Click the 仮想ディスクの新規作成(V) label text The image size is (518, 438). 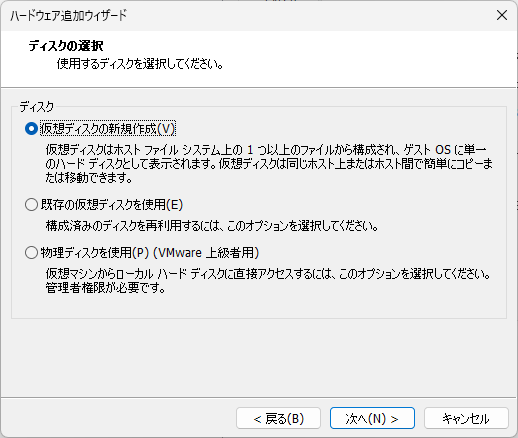pos(108,129)
